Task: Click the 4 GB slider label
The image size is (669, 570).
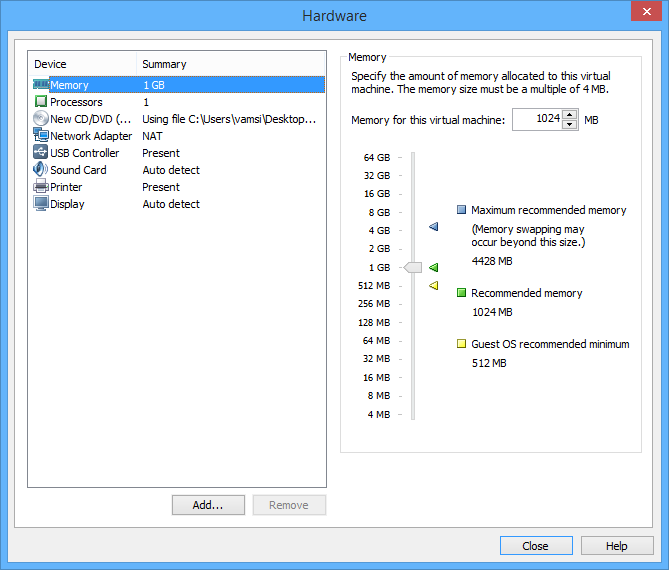Action: (379, 230)
